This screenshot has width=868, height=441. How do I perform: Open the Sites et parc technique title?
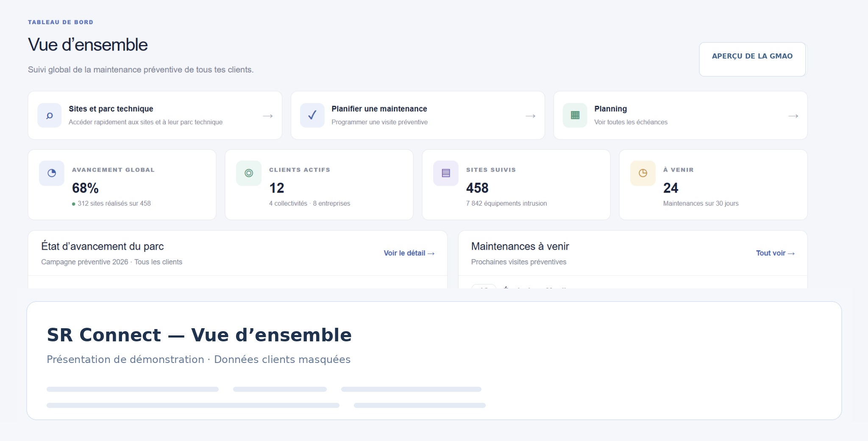click(111, 109)
